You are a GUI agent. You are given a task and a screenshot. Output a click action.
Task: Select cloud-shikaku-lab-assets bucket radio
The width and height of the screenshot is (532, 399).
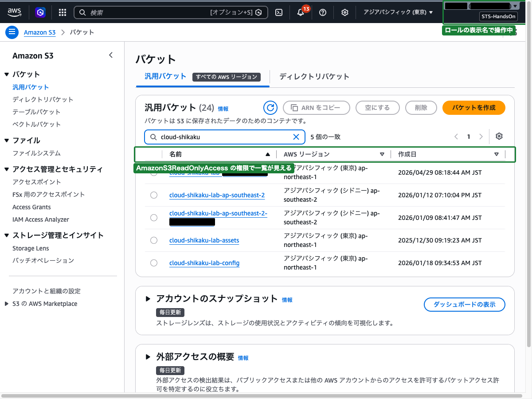[x=154, y=240]
